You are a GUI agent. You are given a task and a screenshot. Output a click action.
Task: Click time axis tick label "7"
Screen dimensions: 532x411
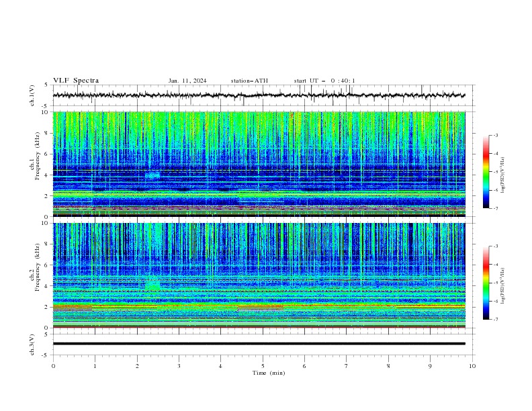click(347, 366)
